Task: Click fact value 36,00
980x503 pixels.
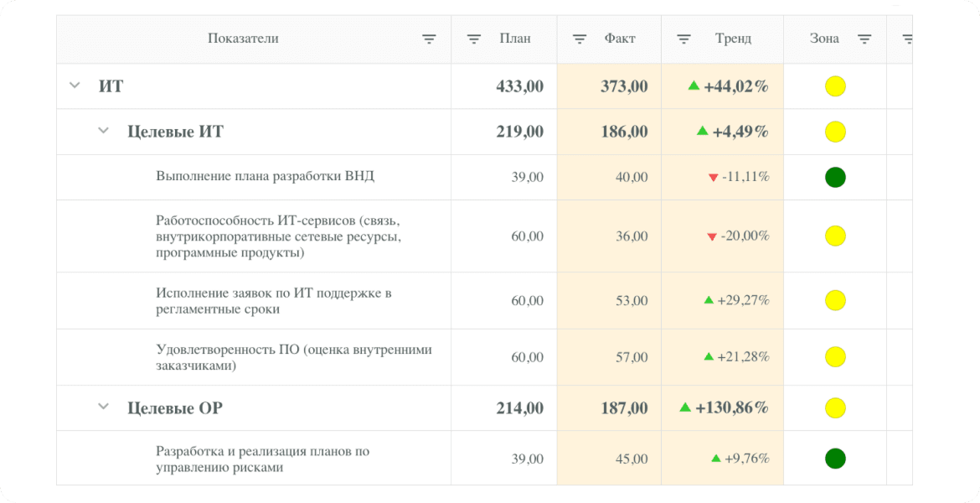Action: click(632, 236)
